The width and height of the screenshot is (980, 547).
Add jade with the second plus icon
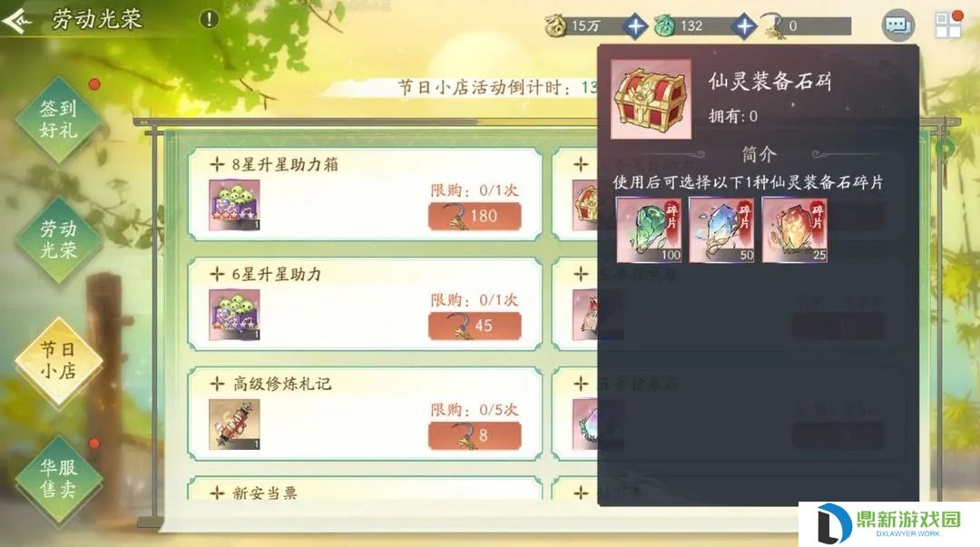[744, 26]
